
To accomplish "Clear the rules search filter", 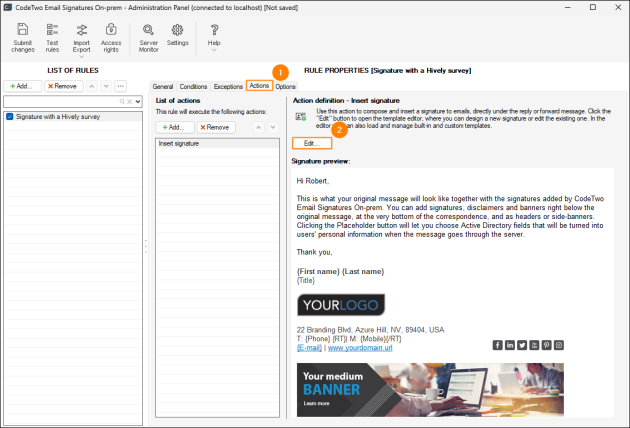I will [x=129, y=102].
